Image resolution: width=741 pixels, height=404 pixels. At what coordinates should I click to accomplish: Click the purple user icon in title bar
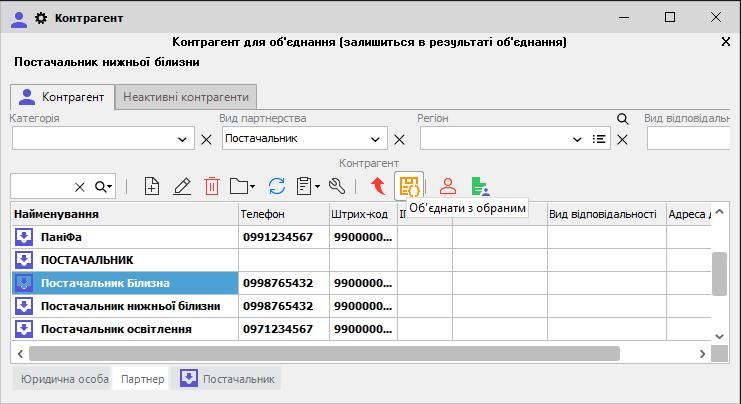19,18
